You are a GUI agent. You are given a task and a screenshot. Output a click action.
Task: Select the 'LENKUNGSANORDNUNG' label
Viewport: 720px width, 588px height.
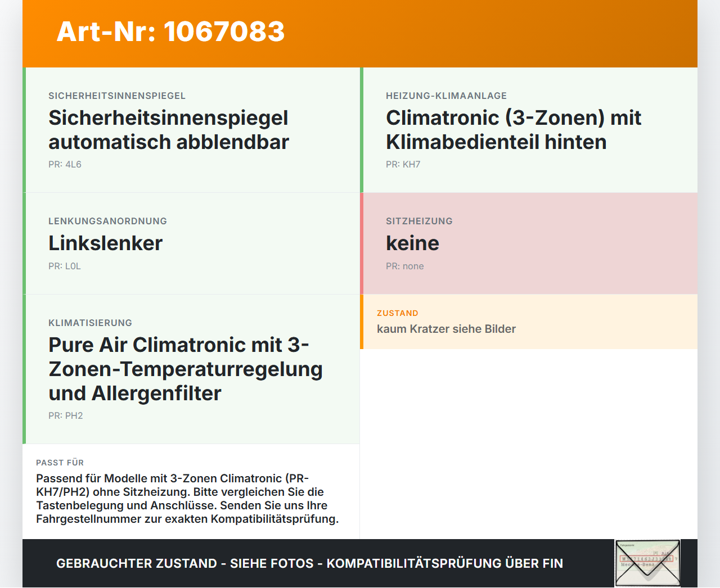(107, 221)
